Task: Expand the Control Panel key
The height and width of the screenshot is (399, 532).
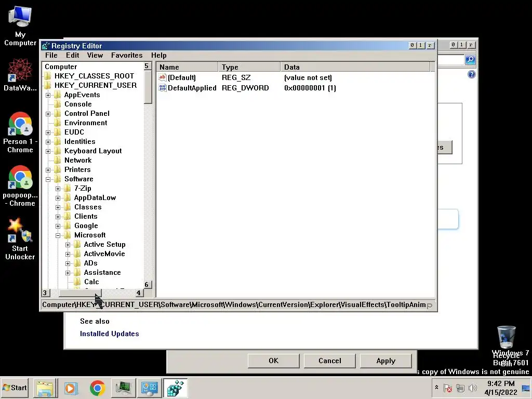Action: point(48,114)
